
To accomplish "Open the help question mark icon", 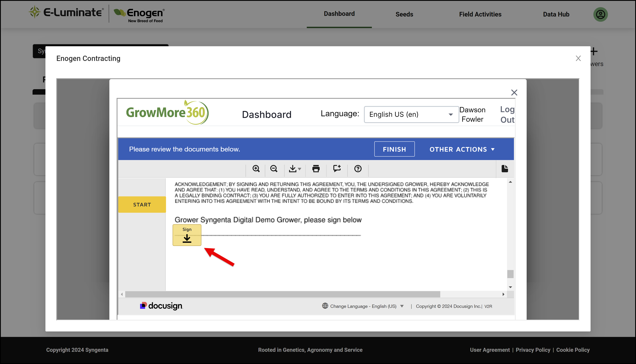I will click(x=358, y=169).
